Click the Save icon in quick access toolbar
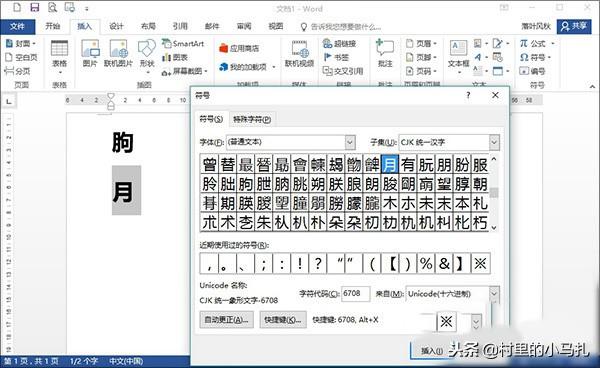This screenshot has height=368, width=600. tap(34, 7)
